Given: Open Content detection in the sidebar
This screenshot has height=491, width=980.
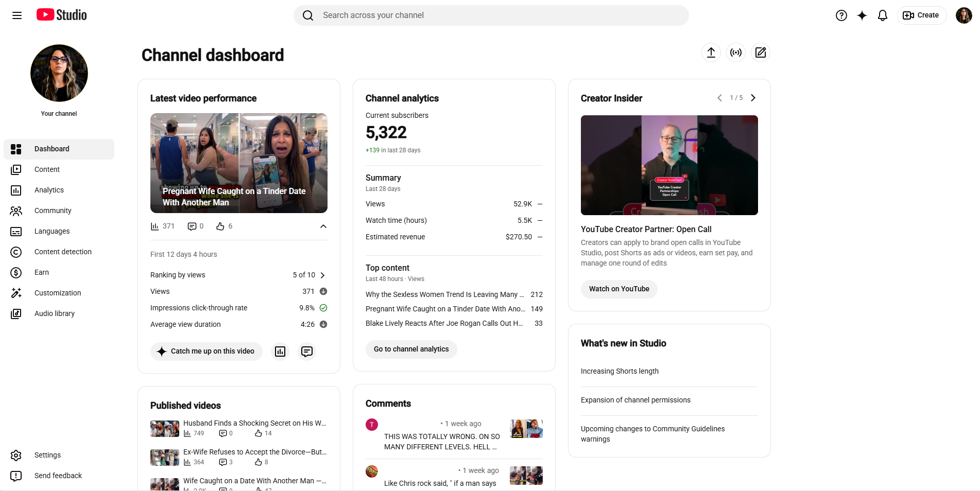Looking at the screenshot, I should 59,252.
